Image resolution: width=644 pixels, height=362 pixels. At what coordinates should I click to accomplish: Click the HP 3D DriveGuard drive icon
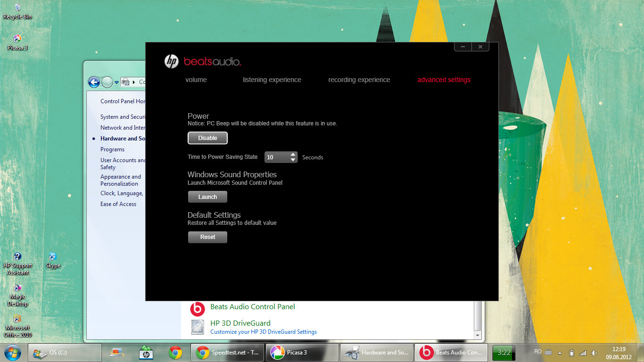198,327
